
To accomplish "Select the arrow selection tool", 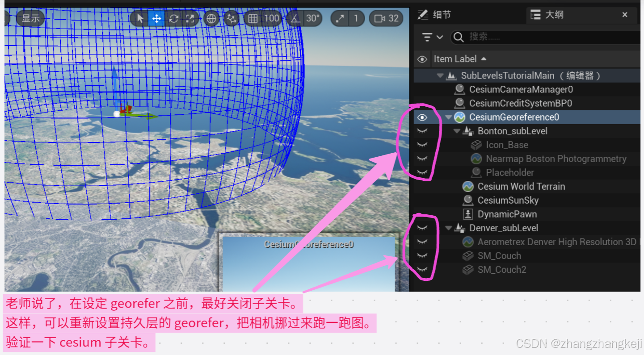I will [x=140, y=18].
